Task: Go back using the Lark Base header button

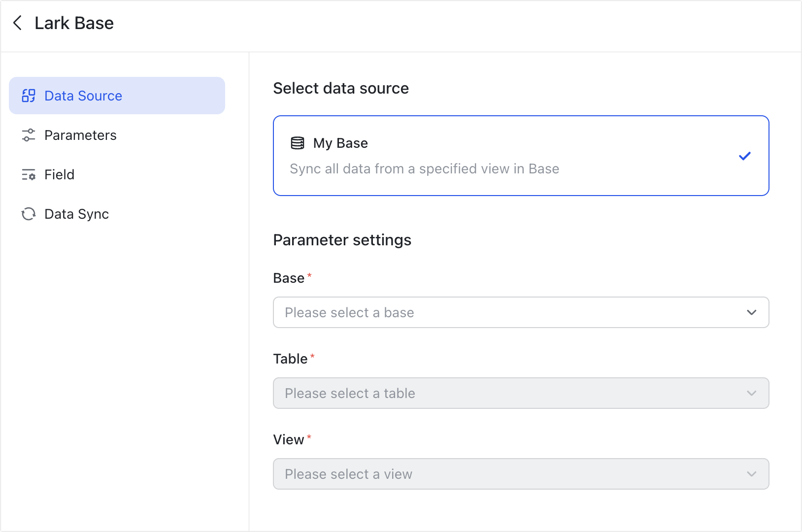Action: click(x=17, y=23)
